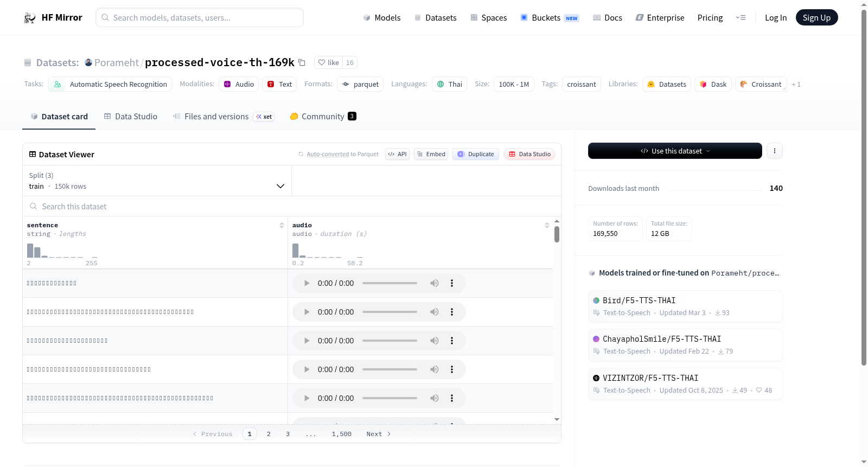This screenshot has height=467, width=868.
Task: Filter by the Automatic Speech Recognition task tag
Action: pos(110,84)
